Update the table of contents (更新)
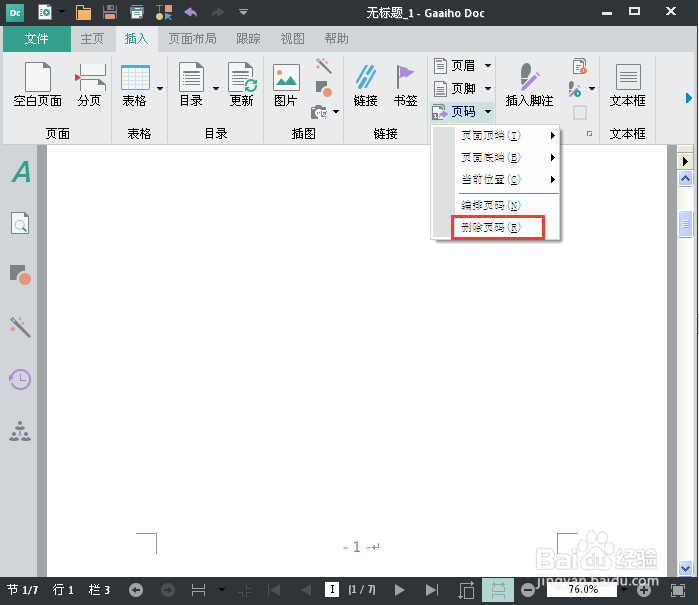The width and height of the screenshot is (699, 605). pyautogui.click(x=242, y=85)
